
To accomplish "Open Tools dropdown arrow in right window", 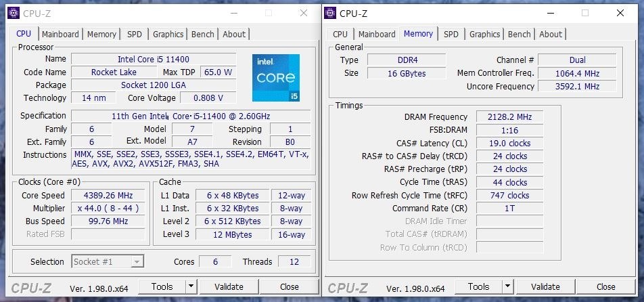I will 507,286.
